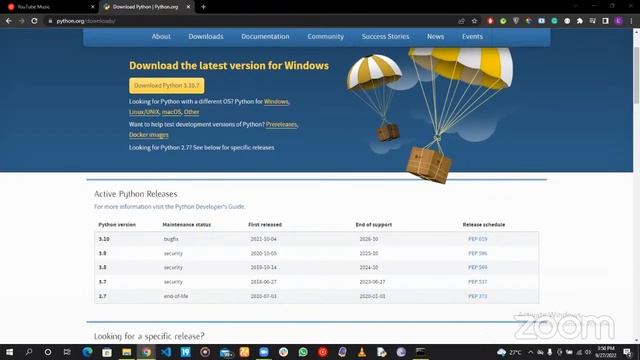This screenshot has width=640, height=360.
Task: Open PEP 373 release schedule
Action: pos(478,296)
